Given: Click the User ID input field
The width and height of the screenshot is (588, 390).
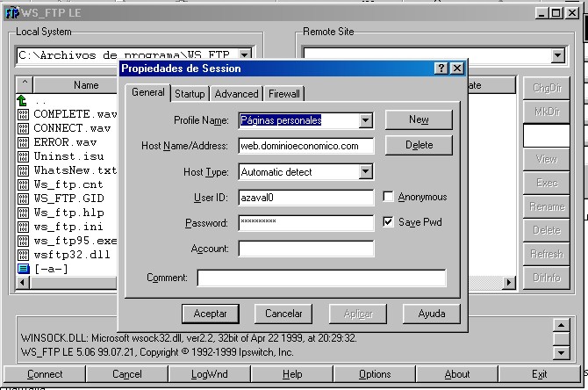Looking at the screenshot, I should (x=306, y=198).
